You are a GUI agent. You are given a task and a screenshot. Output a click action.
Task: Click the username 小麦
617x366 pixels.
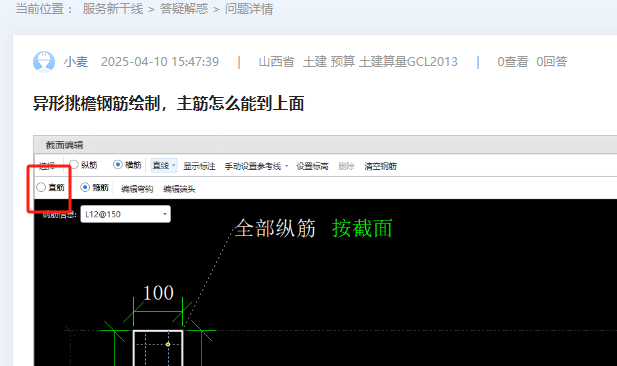(x=76, y=62)
